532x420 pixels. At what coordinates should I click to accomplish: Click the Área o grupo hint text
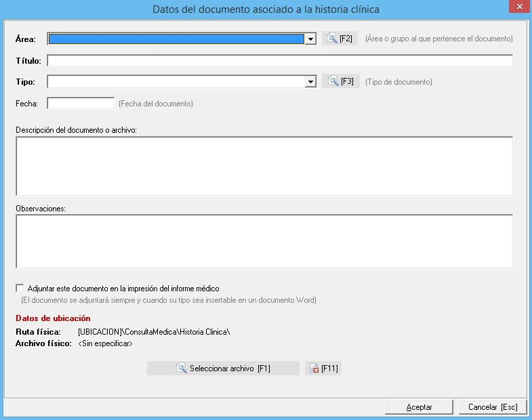(x=439, y=39)
